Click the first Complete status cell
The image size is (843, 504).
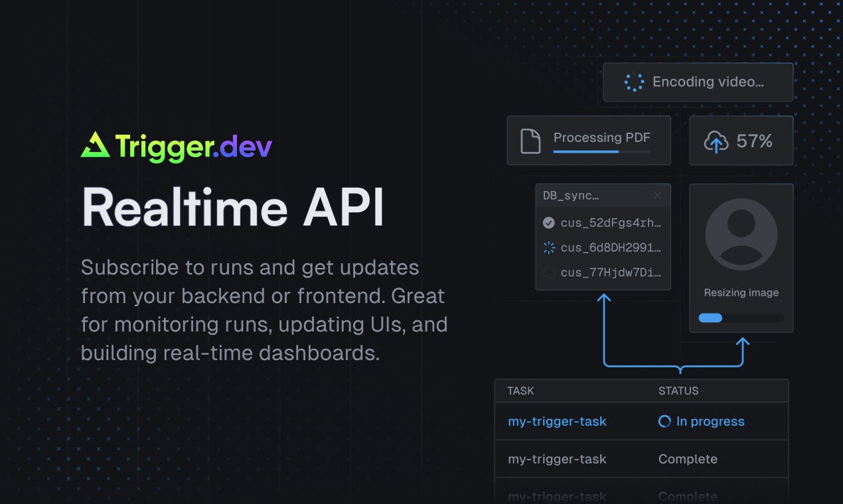tap(688, 459)
